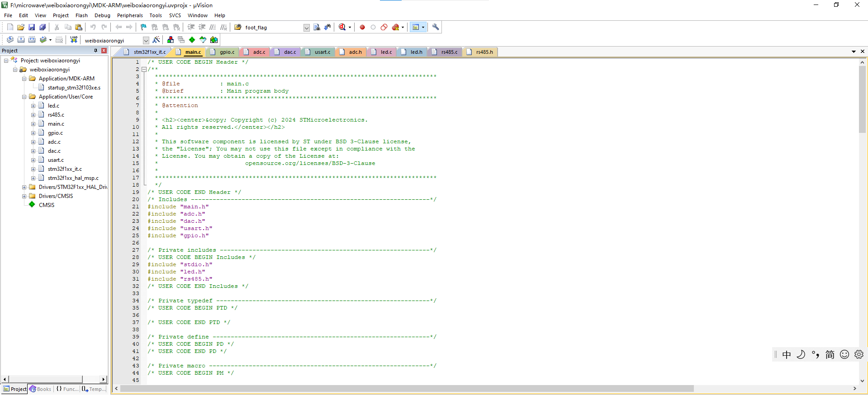Screen dimensions: 868x395
Task: Click the Enable/Disable breakpoint hollow circle icon
Action: click(373, 27)
